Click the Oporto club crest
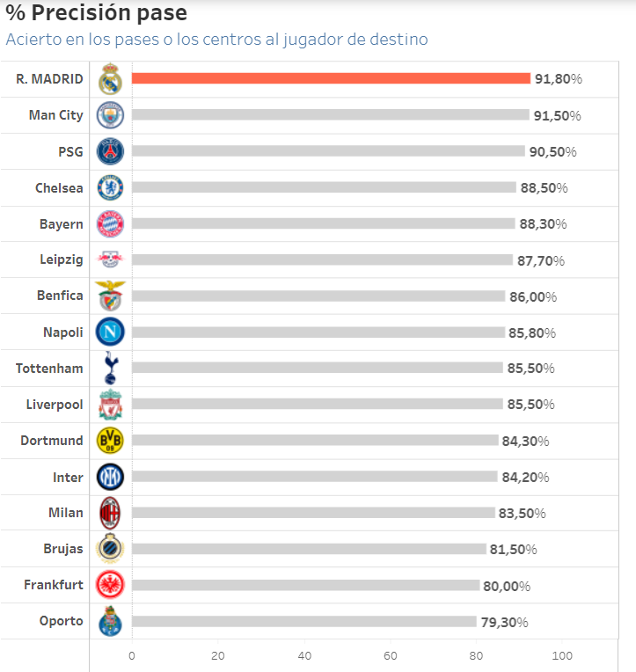Viewport: 636px width, 672px height. (110, 621)
